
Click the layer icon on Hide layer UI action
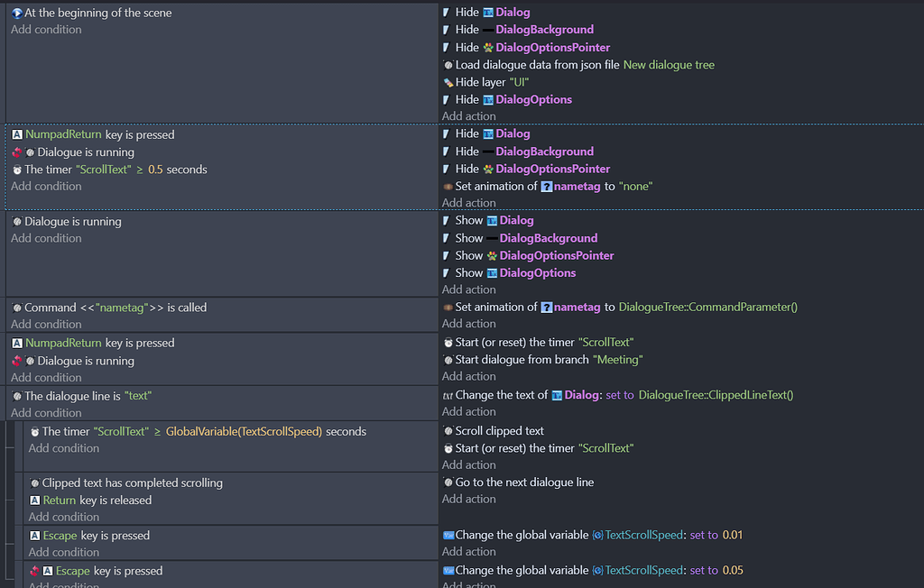click(448, 81)
